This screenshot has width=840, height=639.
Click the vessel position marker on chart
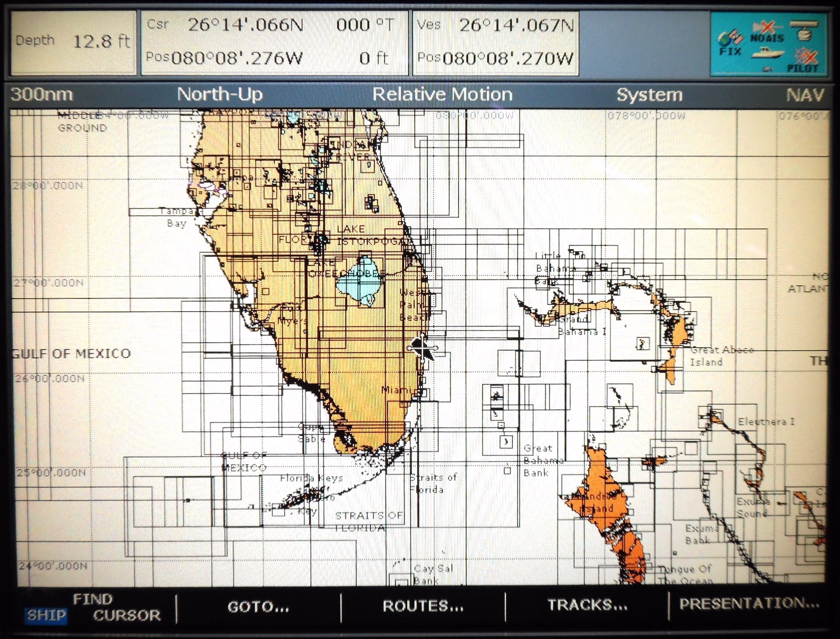click(x=422, y=348)
